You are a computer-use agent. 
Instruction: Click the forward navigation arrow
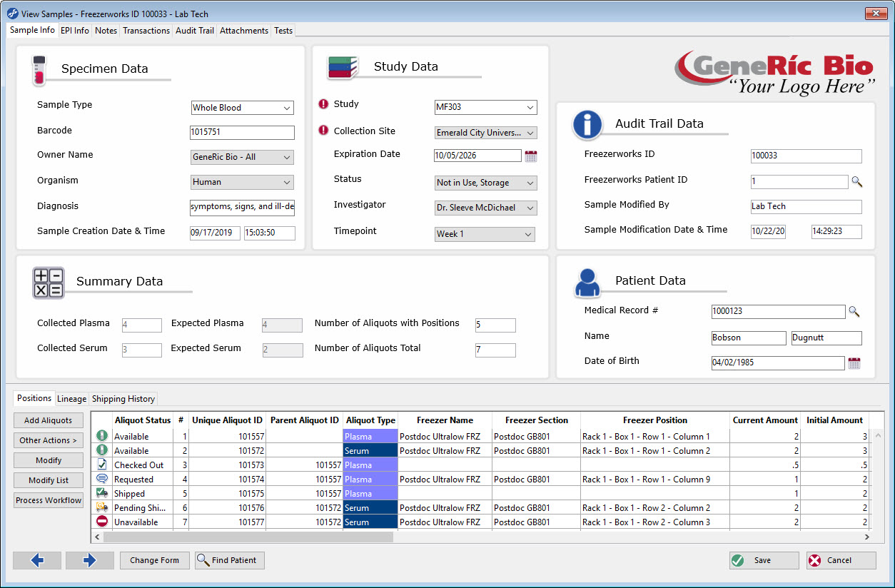(x=89, y=560)
